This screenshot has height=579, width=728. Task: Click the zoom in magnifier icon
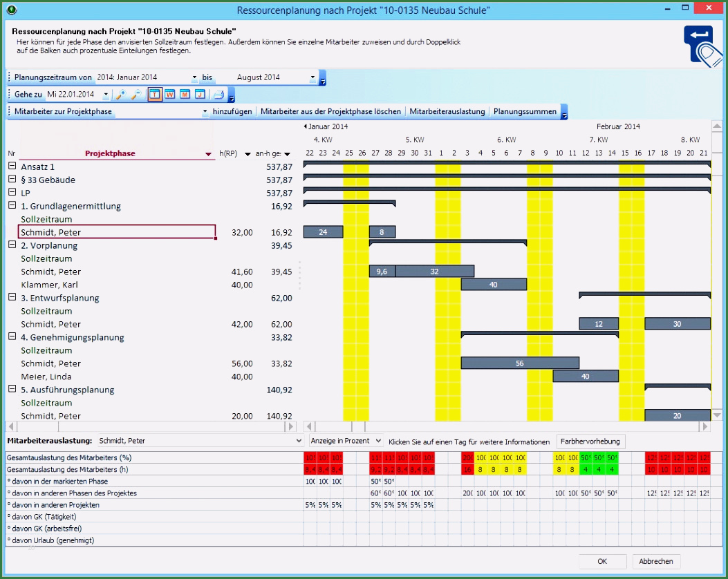click(121, 95)
